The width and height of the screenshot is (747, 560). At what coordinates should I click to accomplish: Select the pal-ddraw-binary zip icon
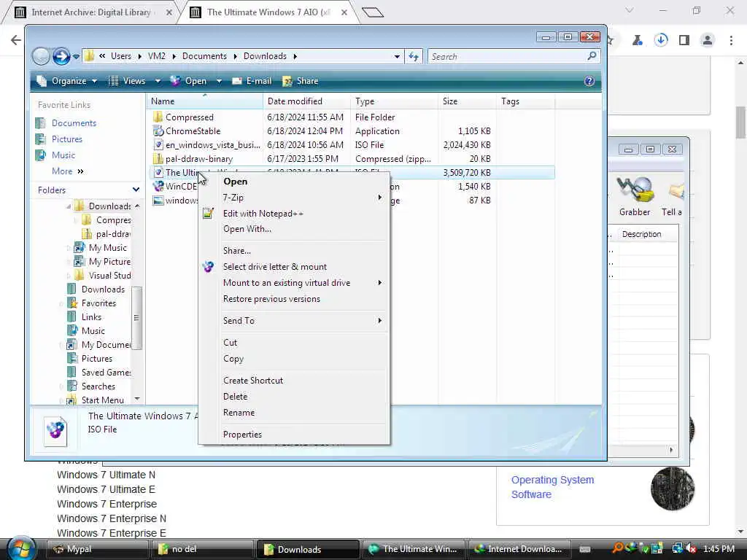click(x=158, y=158)
